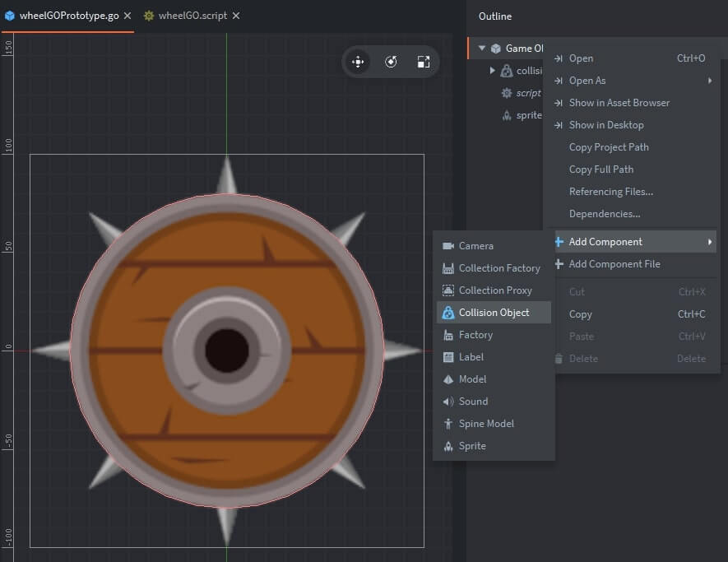Click the gear icon beside the script component
Screen dimensions: 728x562
click(x=505, y=92)
